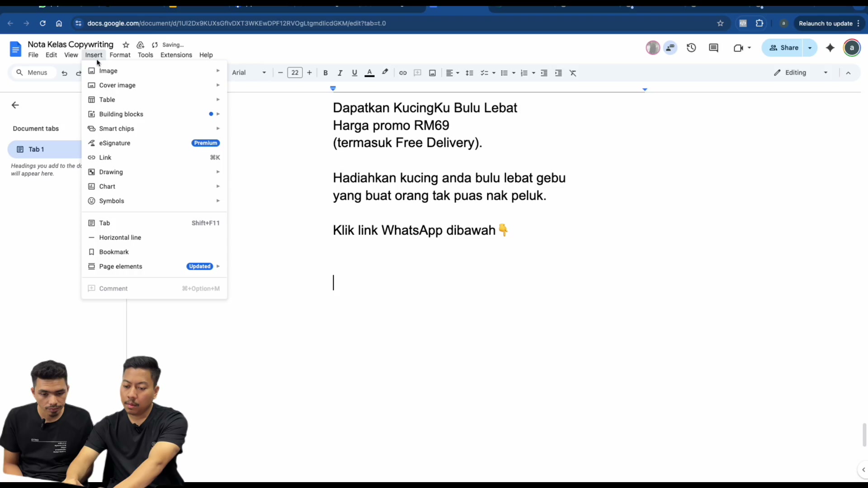The width and height of the screenshot is (868, 488).
Task: Open version history clock icon
Action: click(x=691, y=47)
